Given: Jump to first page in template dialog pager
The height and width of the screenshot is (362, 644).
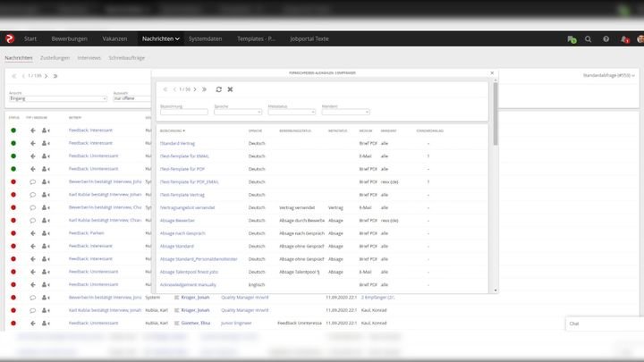Looking at the screenshot, I should tap(165, 89).
